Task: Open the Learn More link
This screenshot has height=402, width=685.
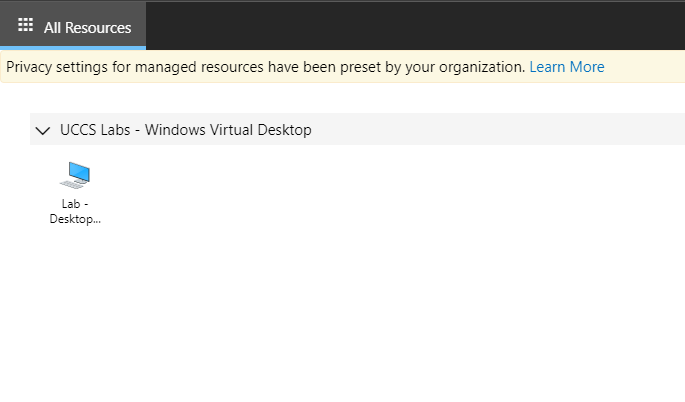Action: 567,67
